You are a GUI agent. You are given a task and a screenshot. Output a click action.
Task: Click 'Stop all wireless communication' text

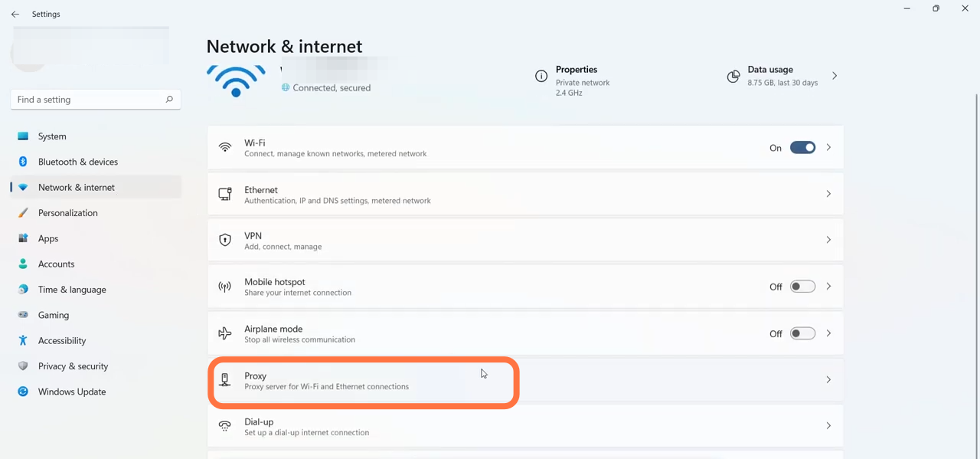click(x=299, y=339)
